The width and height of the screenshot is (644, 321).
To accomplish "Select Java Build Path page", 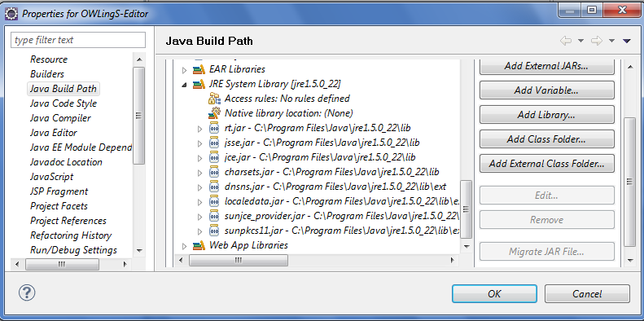I will pyautogui.click(x=64, y=89).
